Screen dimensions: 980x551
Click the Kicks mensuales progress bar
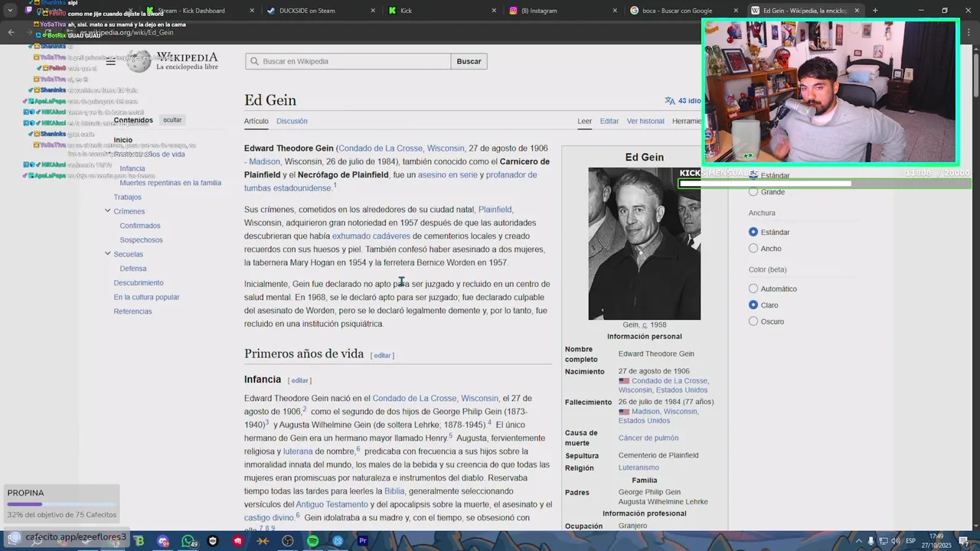click(x=824, y=184)
